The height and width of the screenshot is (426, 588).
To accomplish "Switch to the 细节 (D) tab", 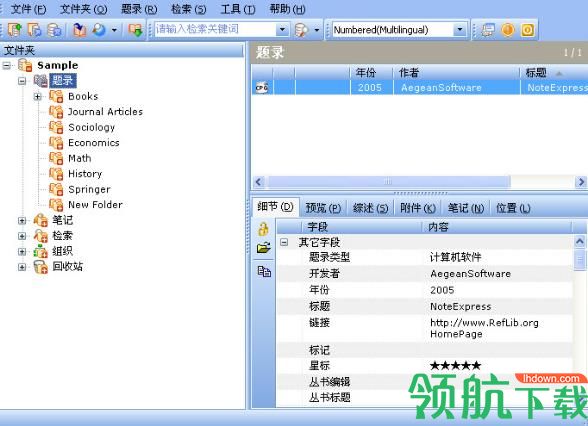I will 275,207.
